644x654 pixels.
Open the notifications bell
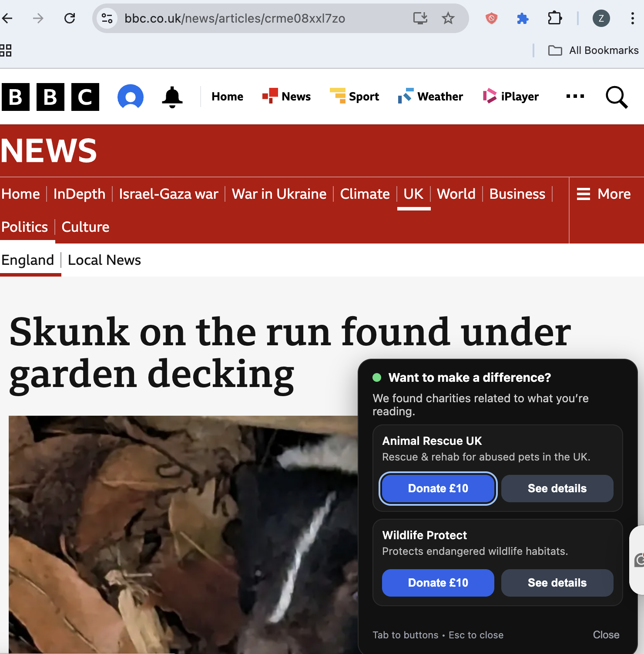tap(172, 97)
